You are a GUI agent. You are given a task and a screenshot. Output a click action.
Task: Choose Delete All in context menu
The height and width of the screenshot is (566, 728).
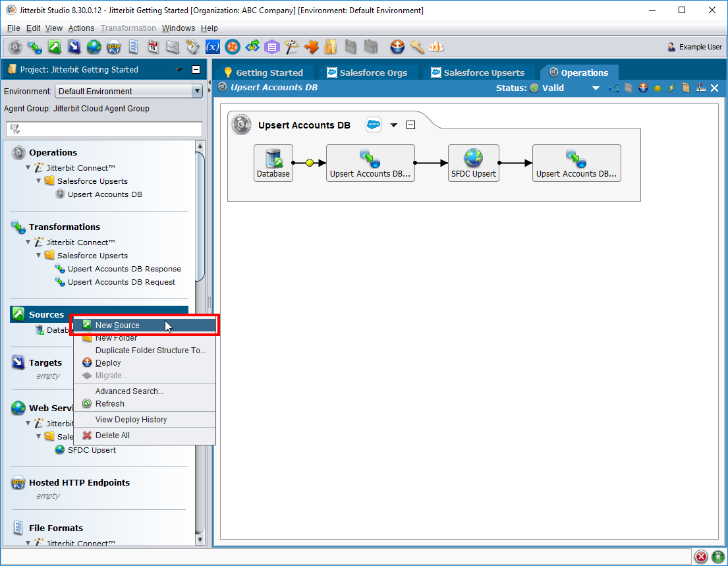click(112, 436)
